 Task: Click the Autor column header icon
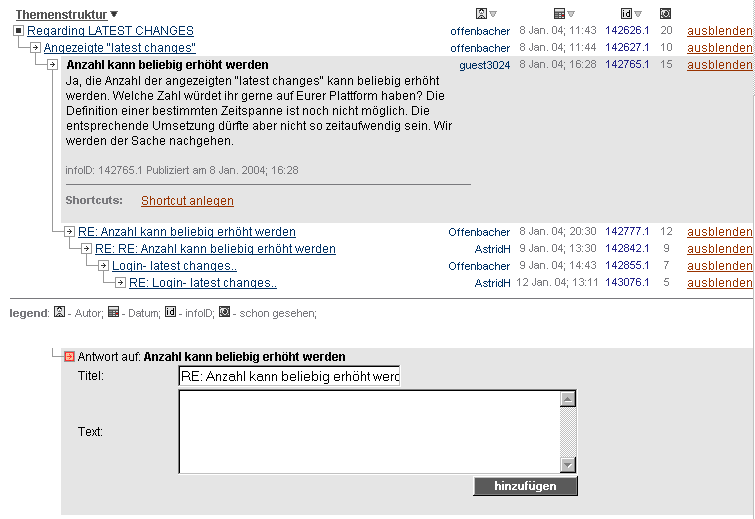pos(481,14)
